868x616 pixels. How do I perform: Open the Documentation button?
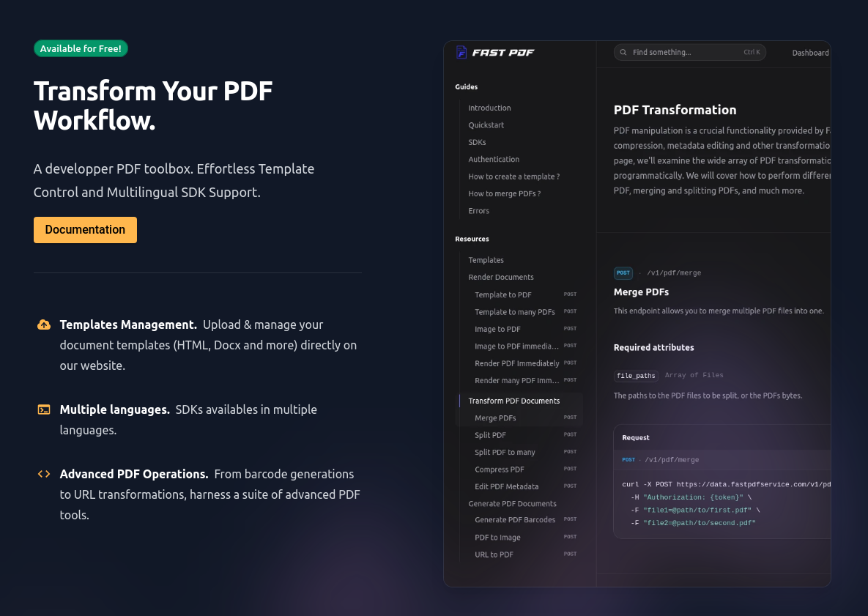85,230
